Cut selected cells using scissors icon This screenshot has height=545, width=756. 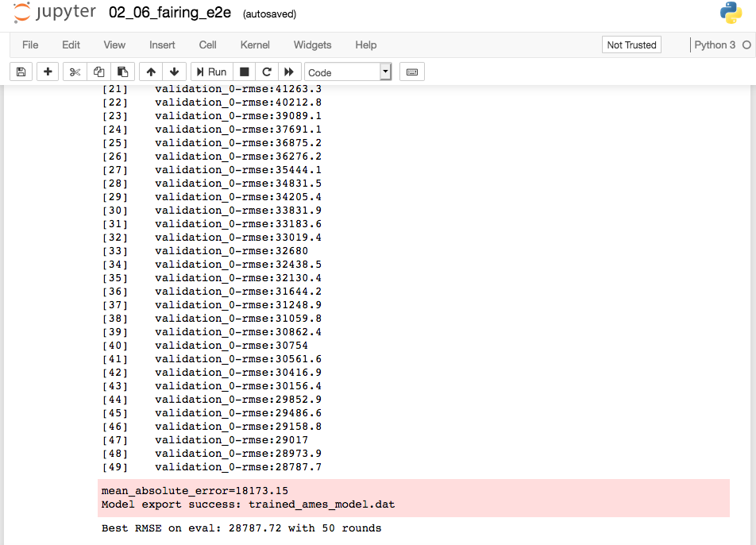pos(75,72)
